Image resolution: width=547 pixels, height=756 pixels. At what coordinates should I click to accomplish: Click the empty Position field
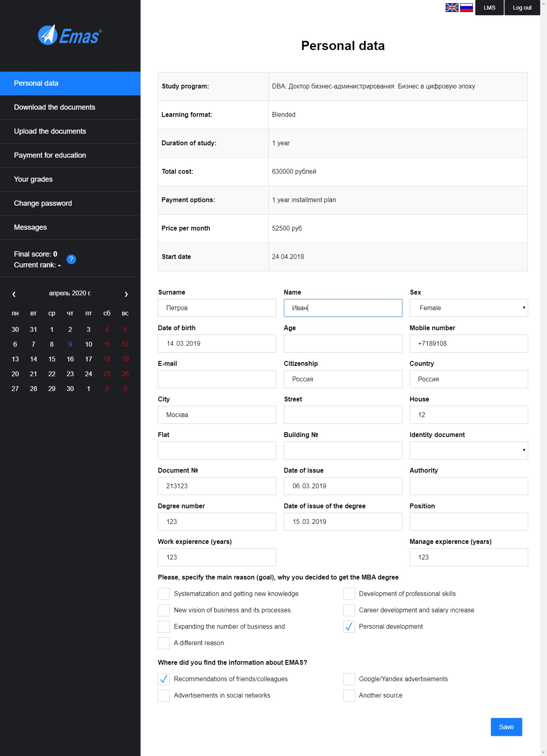(x=469, y=521)
